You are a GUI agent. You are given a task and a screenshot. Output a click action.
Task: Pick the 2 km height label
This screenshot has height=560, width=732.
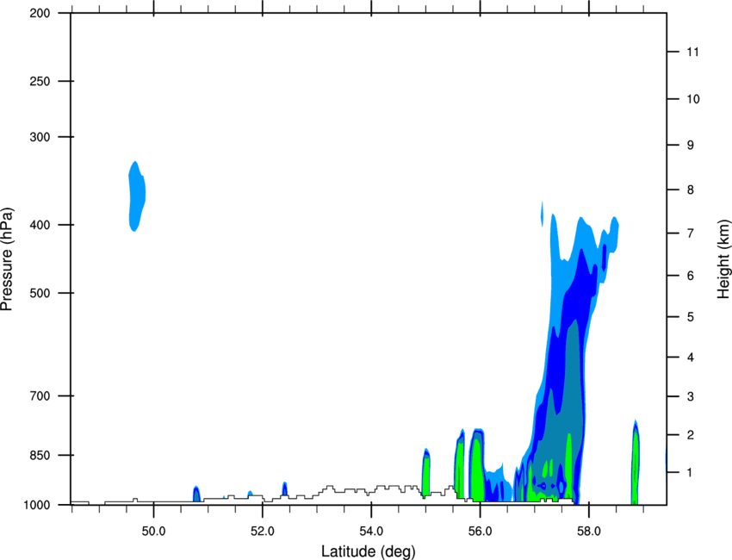coord(691,435)
